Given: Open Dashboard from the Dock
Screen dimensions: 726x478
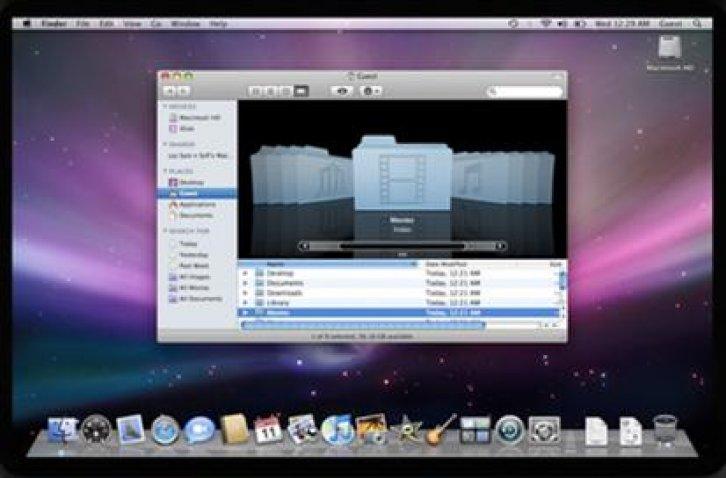Looking at the screenshot, I should tap(96, 430).
